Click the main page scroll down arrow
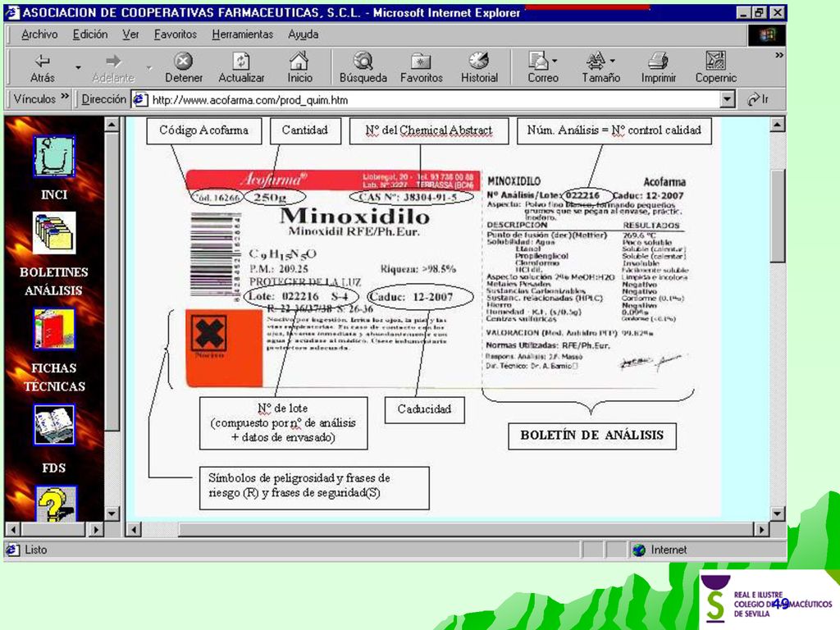This screenshot has height=630, width=840. tap(778, 514)
